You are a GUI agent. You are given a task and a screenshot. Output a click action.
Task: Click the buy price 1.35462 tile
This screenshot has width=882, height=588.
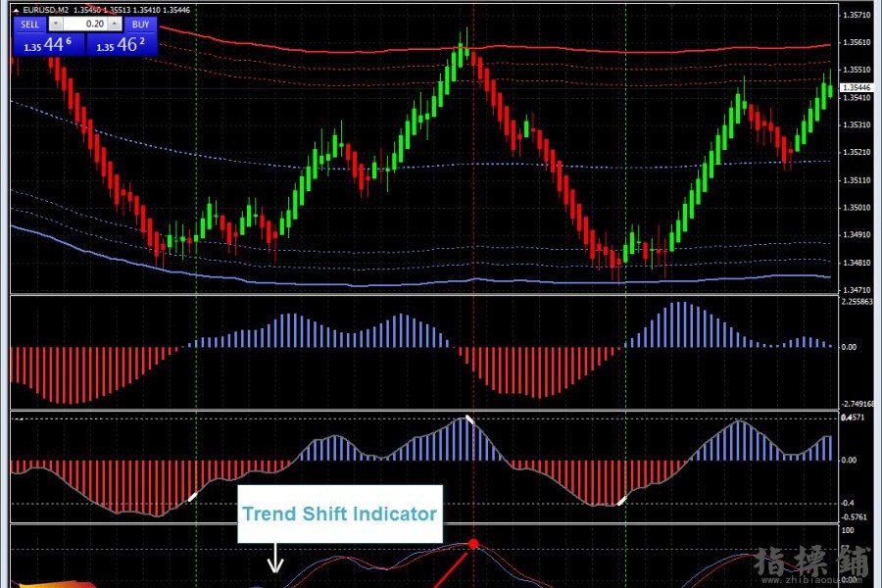122,44
